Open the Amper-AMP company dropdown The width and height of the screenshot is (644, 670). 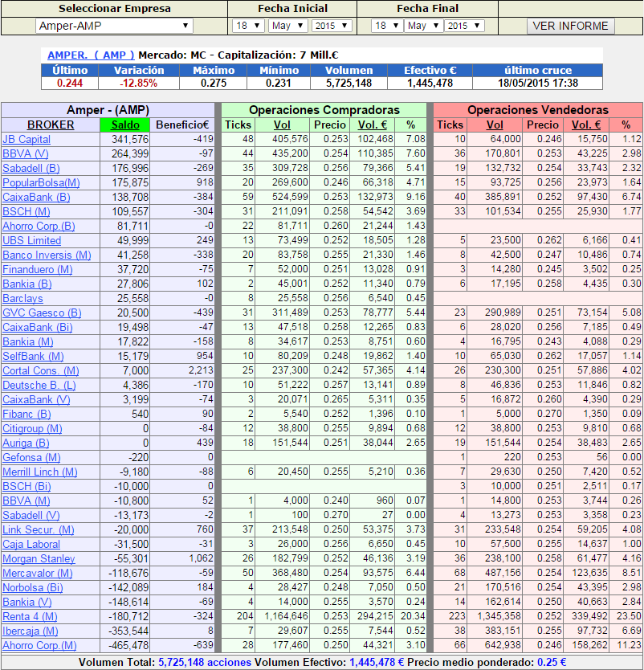[114, 26]
